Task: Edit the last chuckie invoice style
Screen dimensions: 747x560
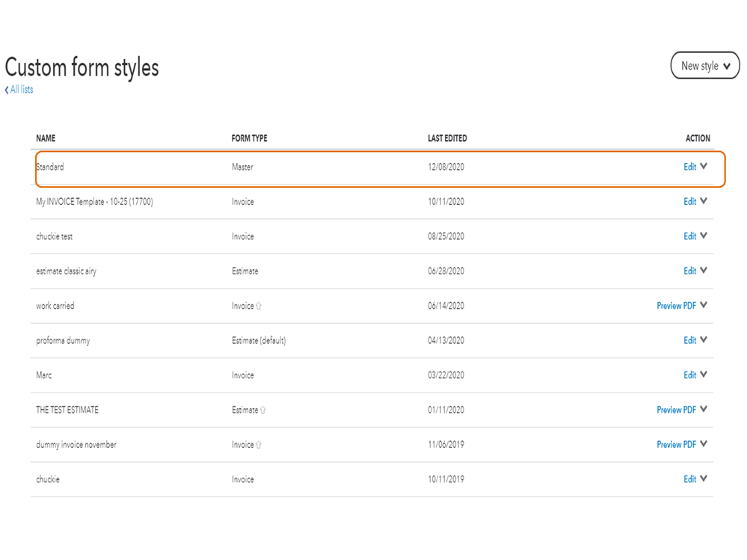Action: point(689,479)
